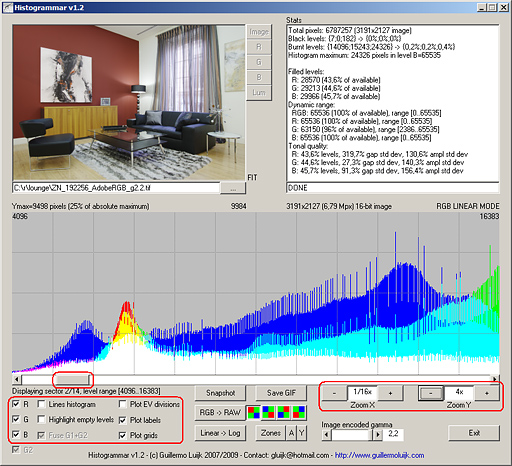Click the Burnt levels stats line
Screen dimensions: 512x466
(x=371, y=47)
